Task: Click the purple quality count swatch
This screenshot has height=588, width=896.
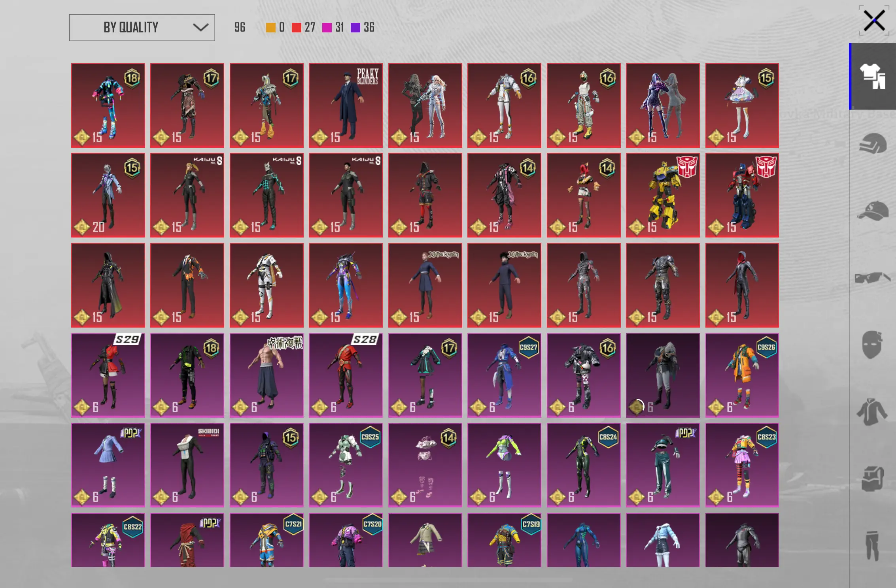Action: pyautogui.click(x=355, y=28)
